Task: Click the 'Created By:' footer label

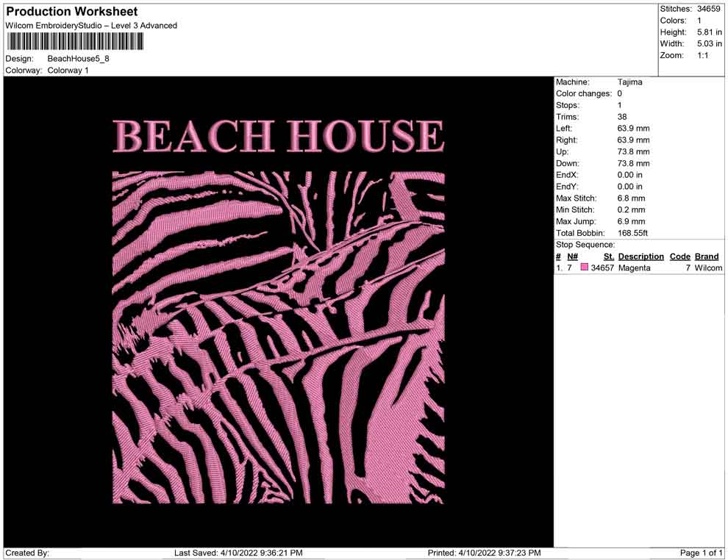Action: [x=27, y=553]
